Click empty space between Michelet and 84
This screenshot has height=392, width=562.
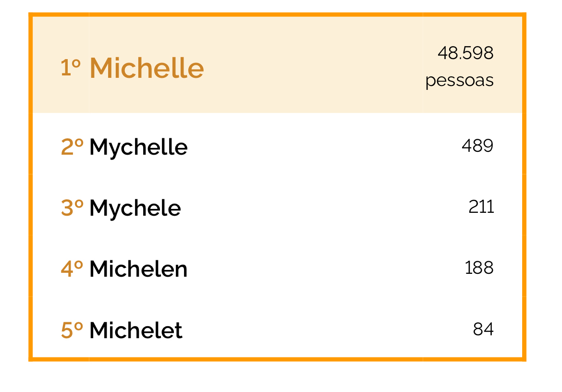pyautogui.click(x=322, y=331)
